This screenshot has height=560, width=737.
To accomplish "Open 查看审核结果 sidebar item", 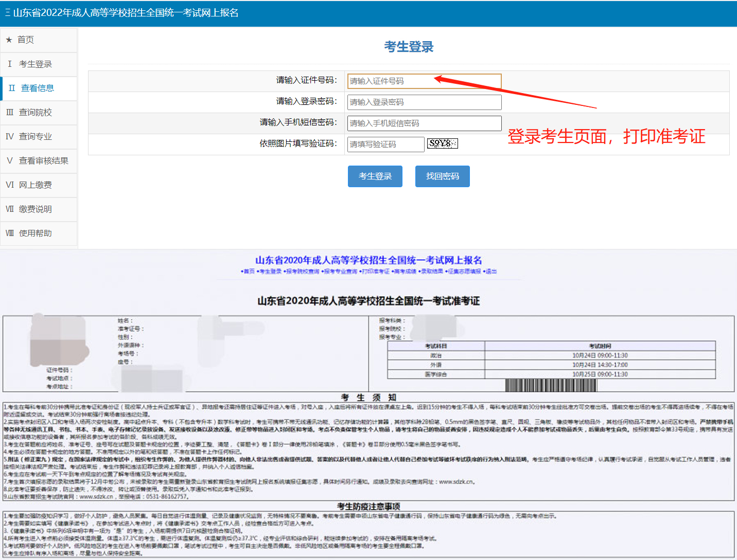I will pos(43,160).
